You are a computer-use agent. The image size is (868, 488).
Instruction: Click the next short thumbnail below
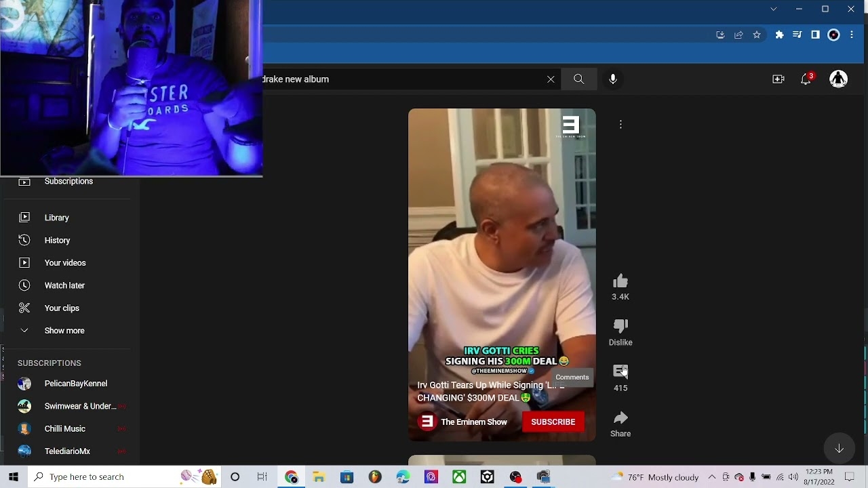pos(502,460)
